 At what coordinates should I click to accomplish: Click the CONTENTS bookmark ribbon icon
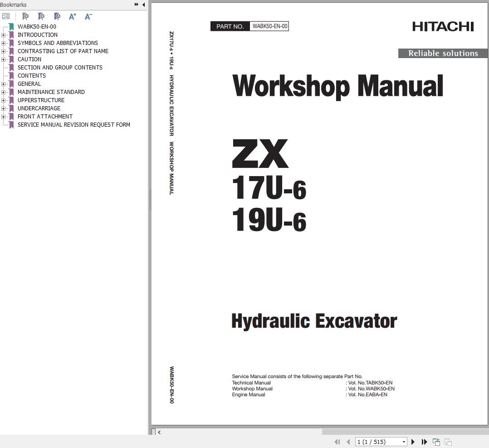coord(11,76)
